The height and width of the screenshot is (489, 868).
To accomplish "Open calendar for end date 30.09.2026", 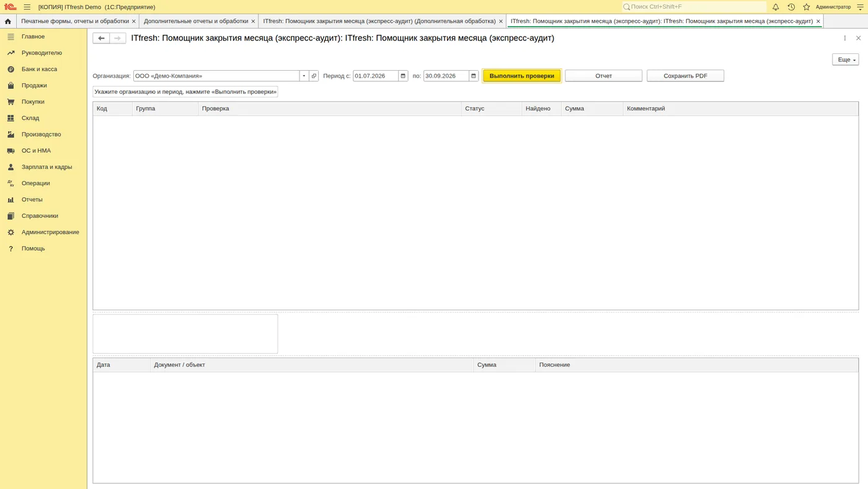I will click(474, 76).
